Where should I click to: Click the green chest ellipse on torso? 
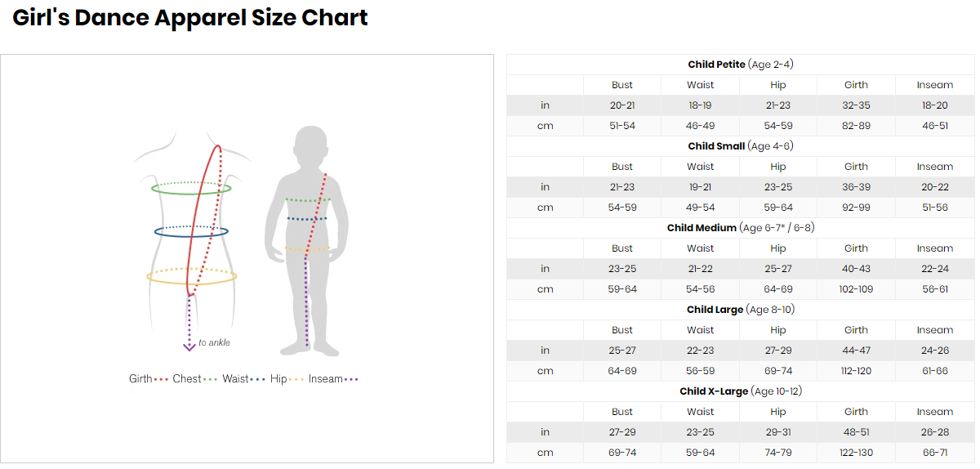192,188
